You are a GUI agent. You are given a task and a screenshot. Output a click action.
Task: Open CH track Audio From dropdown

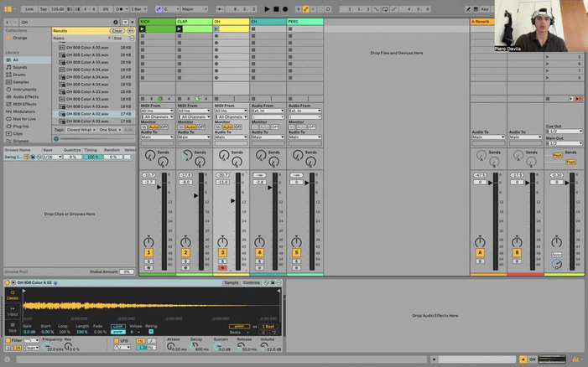pyautogui.click(x=268, y=111)
